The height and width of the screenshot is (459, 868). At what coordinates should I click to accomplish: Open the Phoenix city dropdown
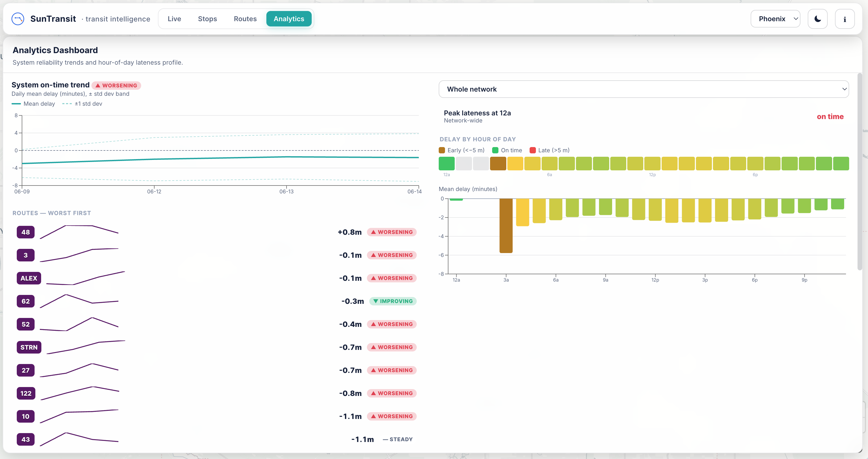coord(775,19)
